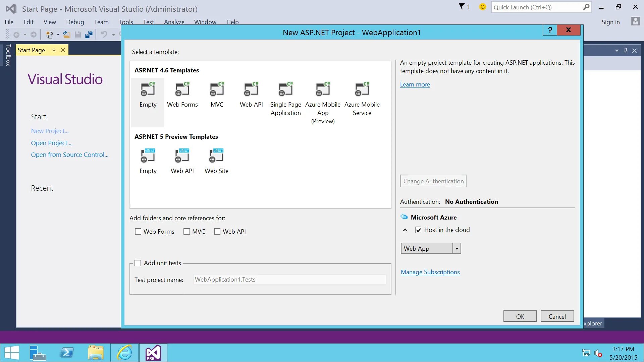Select the MVC template icon
This screenshot has height=362, width=644.
(217, 90)
